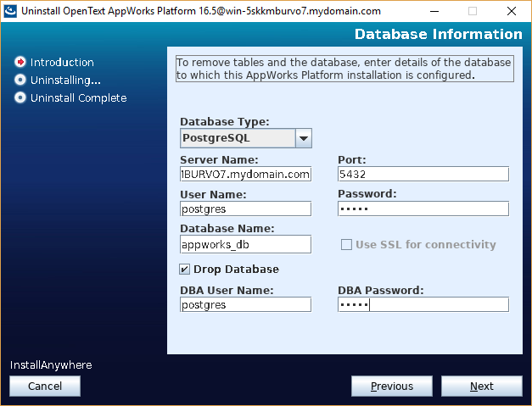
Task: Uncheck the Drop Database checkbox
Action: [184, 270]
